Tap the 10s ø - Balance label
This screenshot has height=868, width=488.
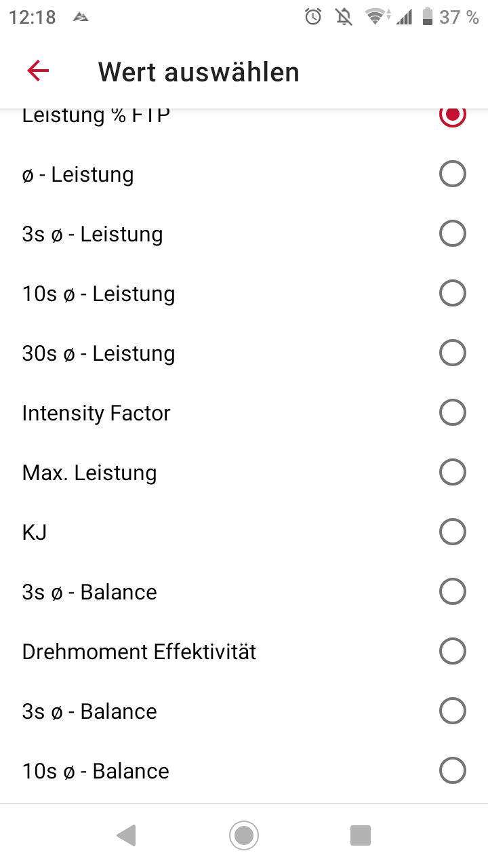[96, 771]
